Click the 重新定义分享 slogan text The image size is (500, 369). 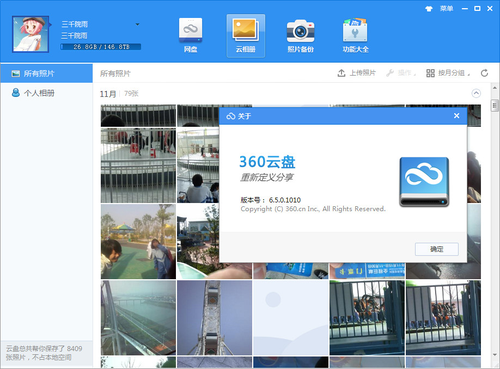[x=267, y=177]
